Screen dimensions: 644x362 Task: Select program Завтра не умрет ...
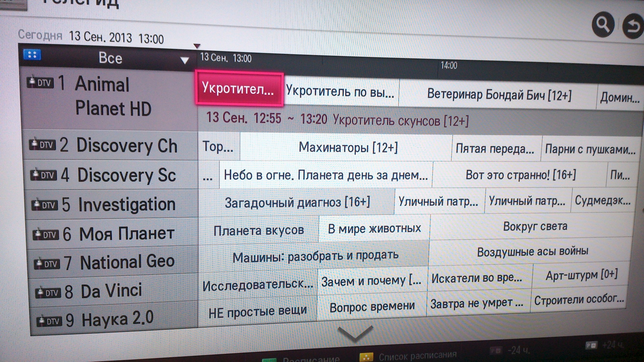[x=478, y=303]
